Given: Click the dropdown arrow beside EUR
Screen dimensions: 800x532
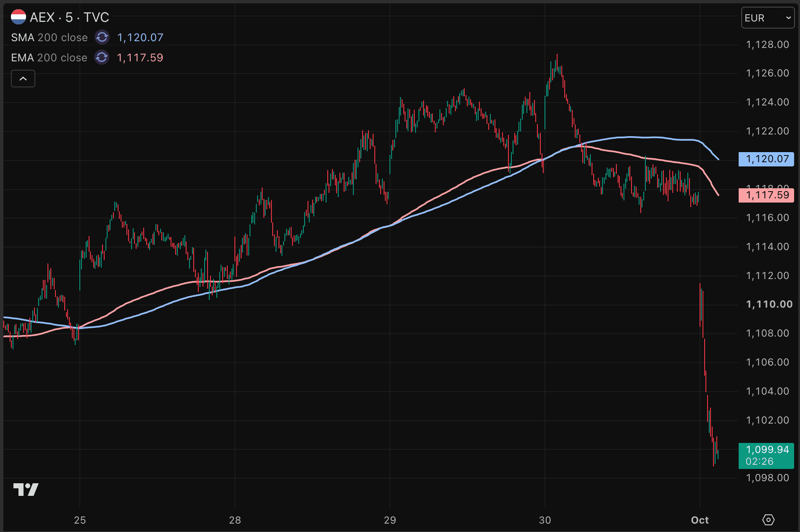Looking at the screenshot, I should [788, 18].
